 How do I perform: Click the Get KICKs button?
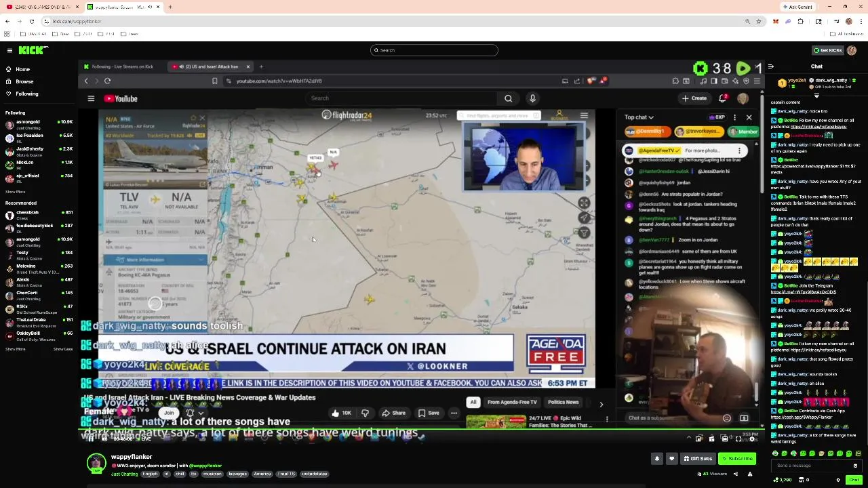pos(827,50)
